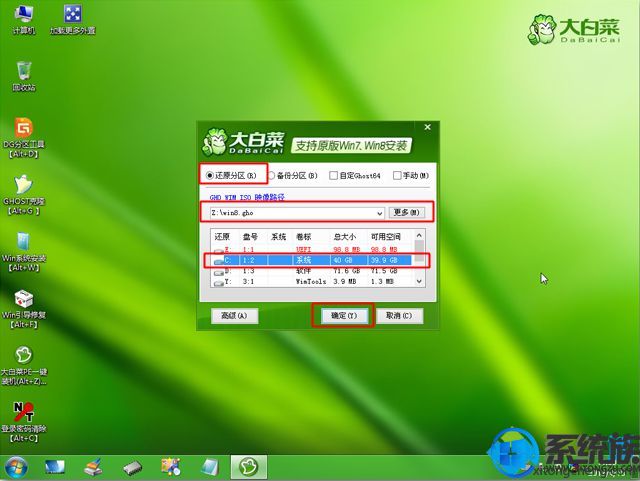Click the 盘号 column header
This screenshot has height=481, width=640.
(x=250, y=236)
